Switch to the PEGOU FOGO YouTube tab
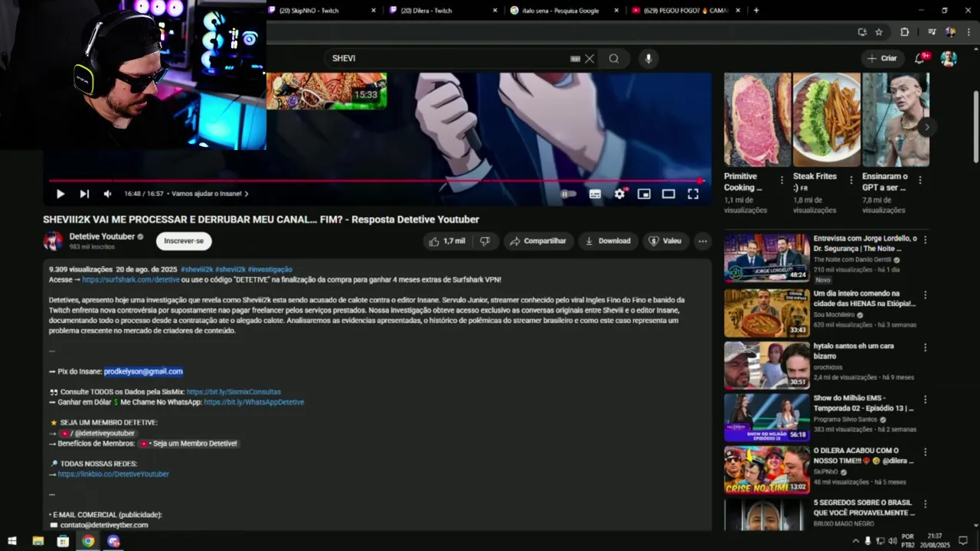This screenshot has height=551, width=980. [680, 11]
